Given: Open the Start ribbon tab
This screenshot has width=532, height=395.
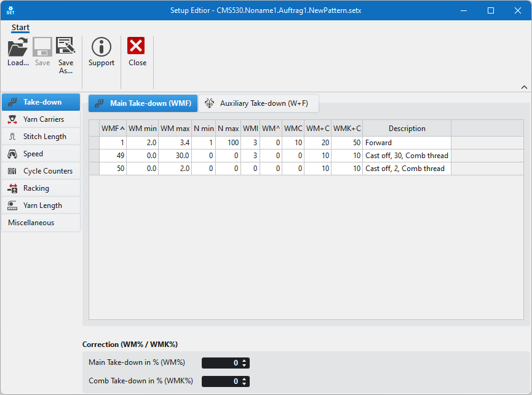Looking at the screenshot, I should (20, 28).
